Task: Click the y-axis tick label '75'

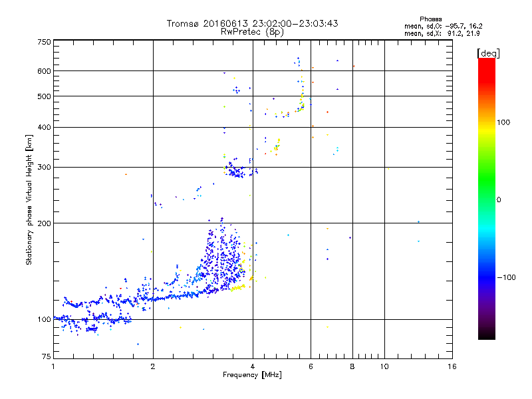Action: (x=47, y=356)
